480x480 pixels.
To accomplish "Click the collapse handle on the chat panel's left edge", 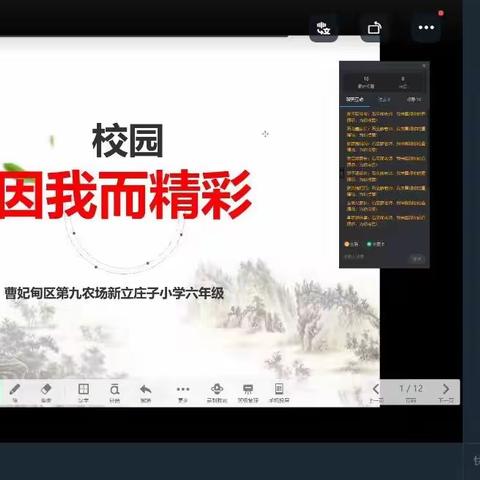I will coord(341,173).
